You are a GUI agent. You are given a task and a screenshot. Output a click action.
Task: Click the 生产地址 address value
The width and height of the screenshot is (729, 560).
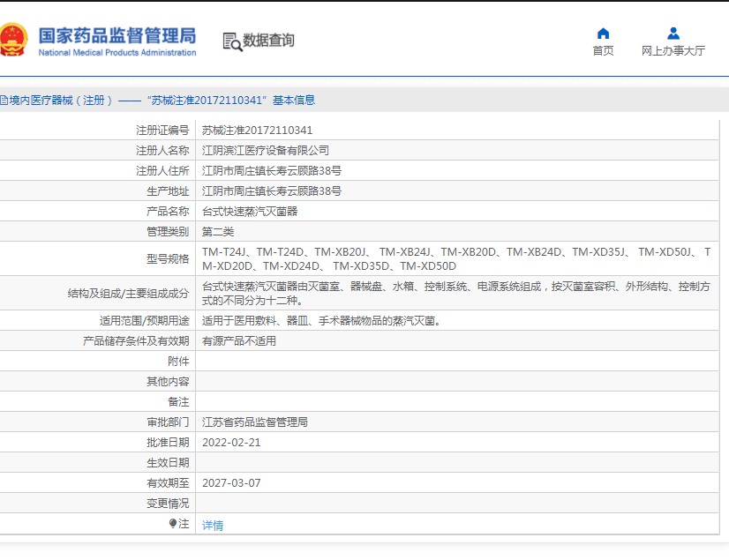(272, 191)
